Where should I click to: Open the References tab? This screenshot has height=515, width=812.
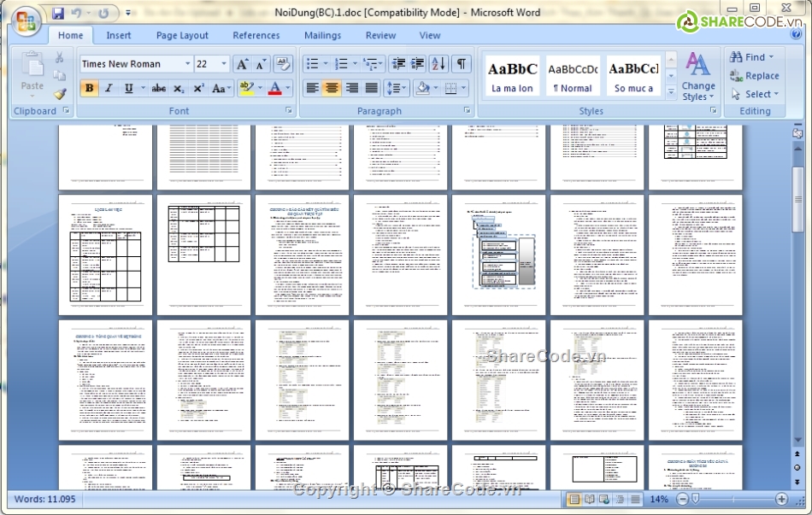pos(256,35)
